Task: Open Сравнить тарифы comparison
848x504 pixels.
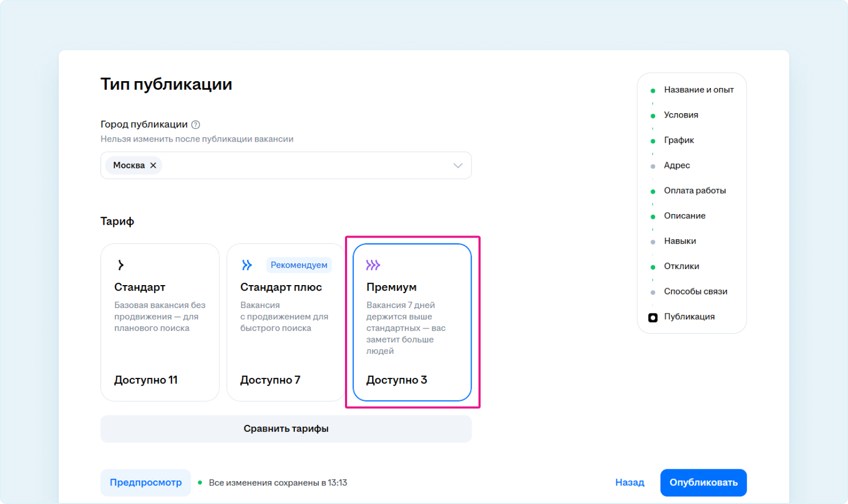Action: [x=286, y=429]
